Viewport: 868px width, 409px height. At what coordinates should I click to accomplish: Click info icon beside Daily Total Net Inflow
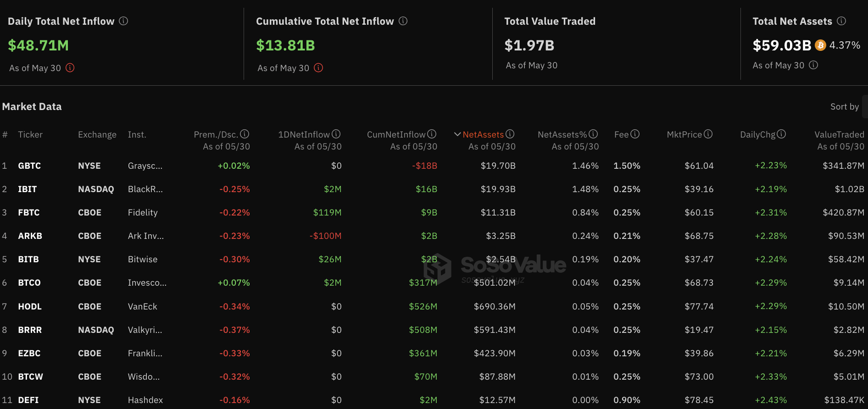[123, 21]
